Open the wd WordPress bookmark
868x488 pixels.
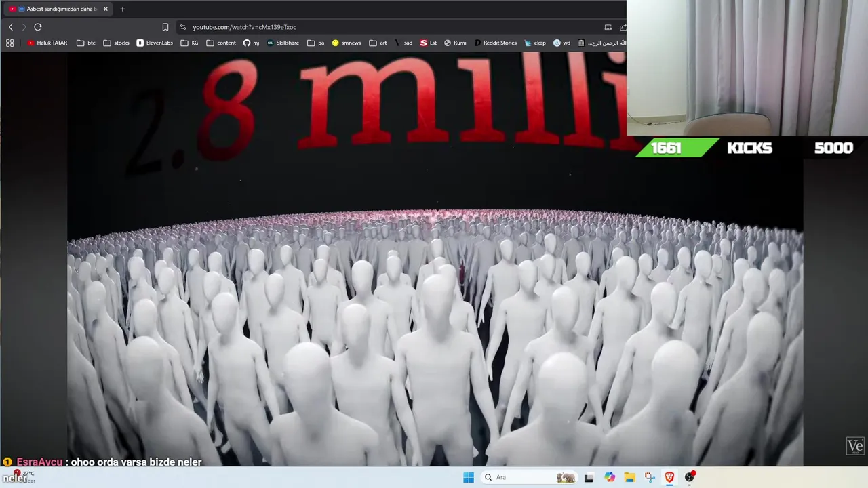click(x=561, y=43)
